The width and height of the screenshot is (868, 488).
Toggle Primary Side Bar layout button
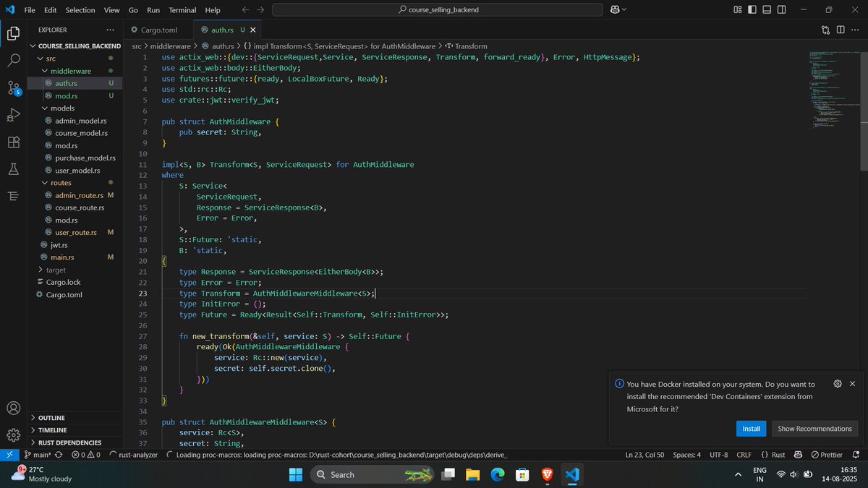click(x=752, y=10)
